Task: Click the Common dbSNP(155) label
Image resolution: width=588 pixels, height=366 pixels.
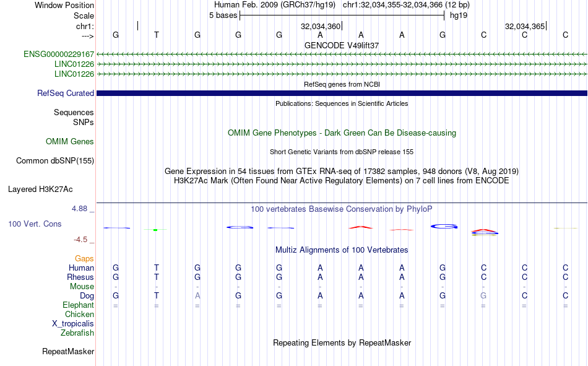Action: click(x=55, y=160)
